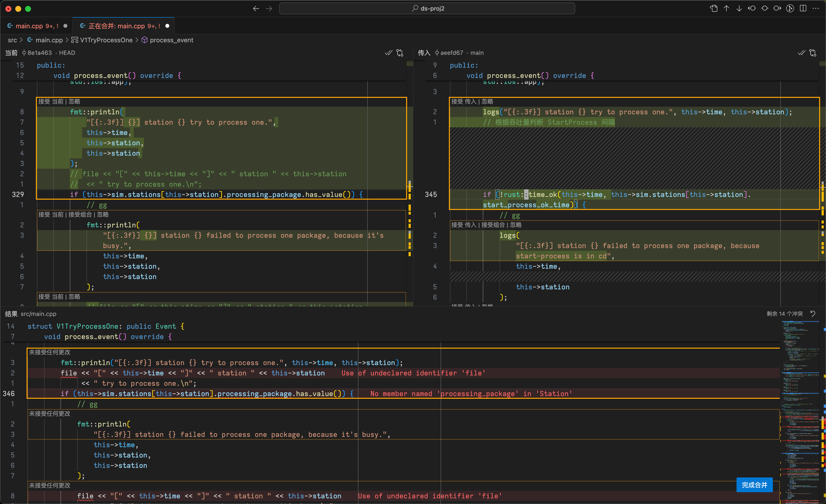Click error text 'No member named processing_package'
Image resolution: width=826 pixels, height=504 pixels.
click(471, 394)
